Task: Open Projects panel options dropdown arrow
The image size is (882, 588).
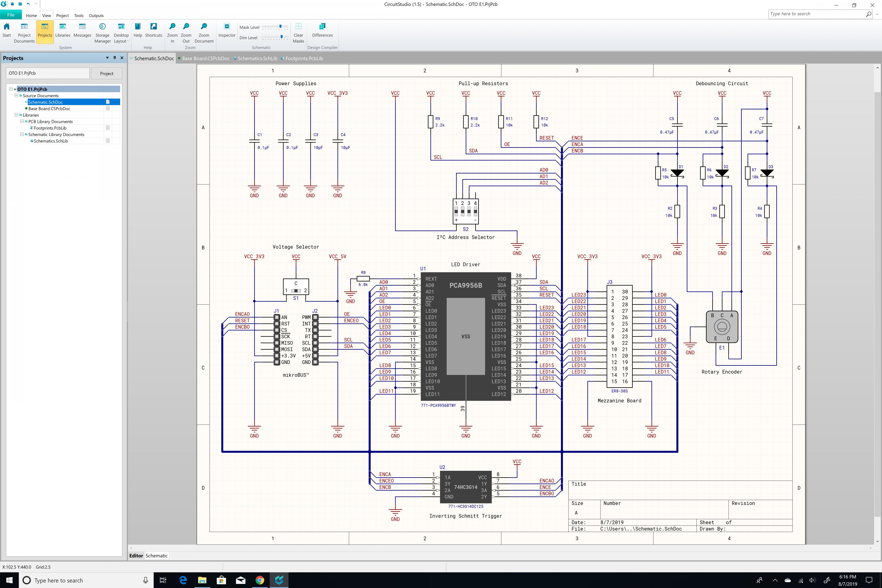Action: point(107,58)
